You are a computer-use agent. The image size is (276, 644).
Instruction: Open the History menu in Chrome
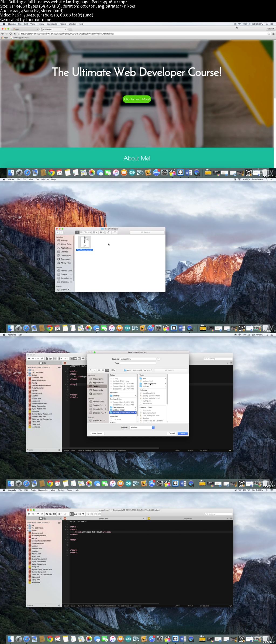tap(41, 24)
